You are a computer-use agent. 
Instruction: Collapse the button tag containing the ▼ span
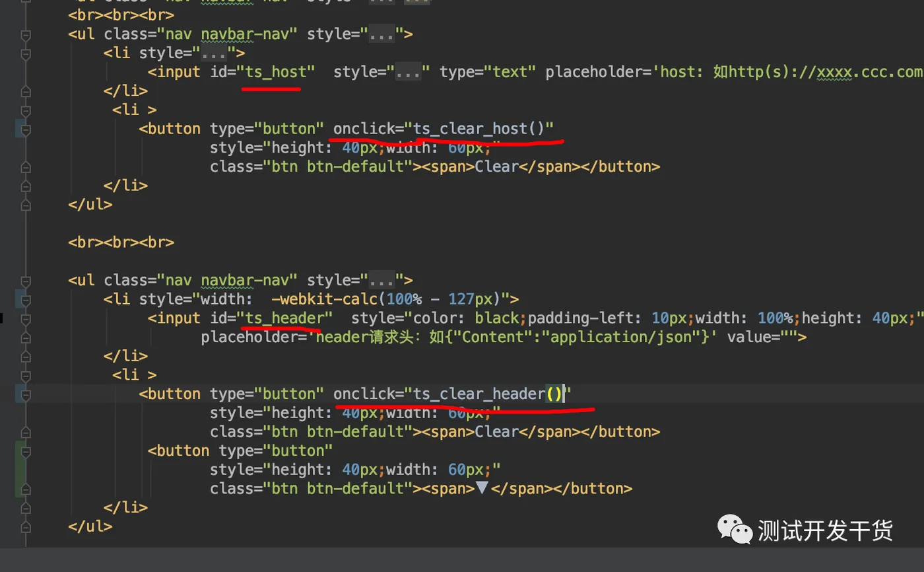click(26, 452)
